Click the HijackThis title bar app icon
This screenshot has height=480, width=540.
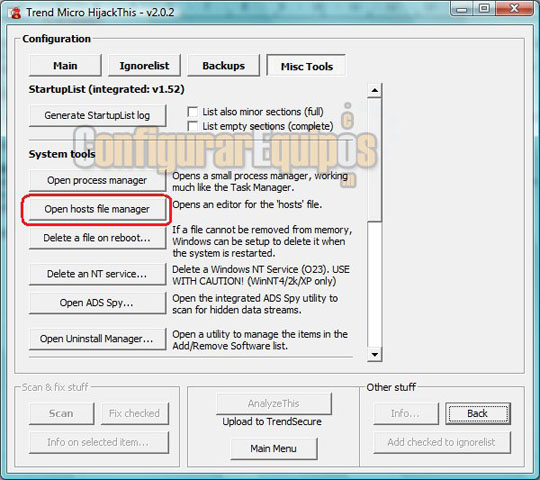15,13
